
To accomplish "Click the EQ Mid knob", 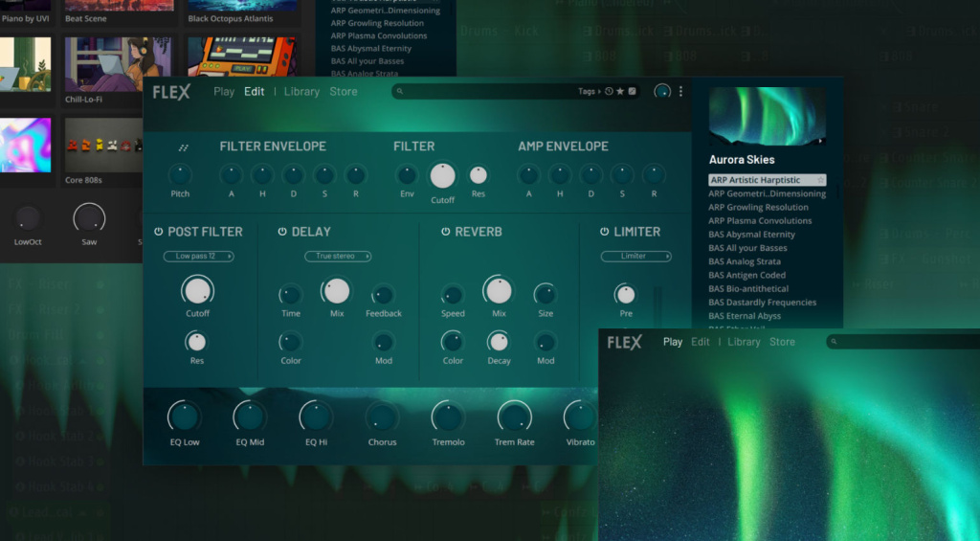I will [250, 417].
